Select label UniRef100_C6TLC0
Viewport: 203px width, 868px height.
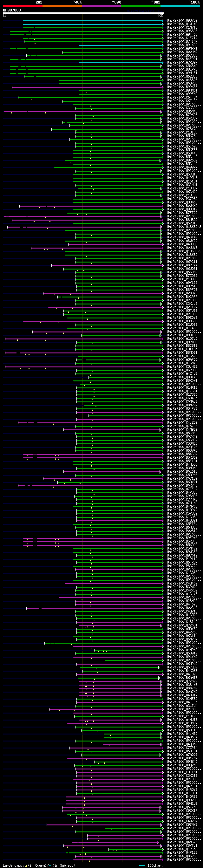[x=182, y=101]
